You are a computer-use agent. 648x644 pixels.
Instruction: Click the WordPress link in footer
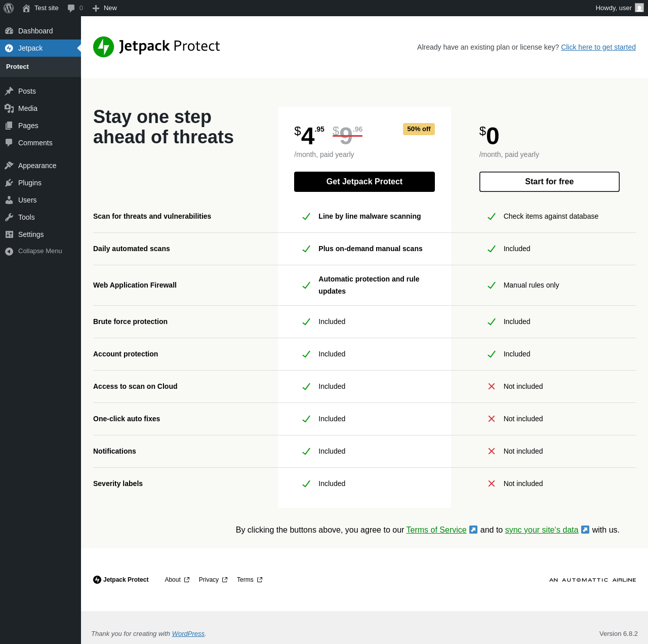[188, 634]
